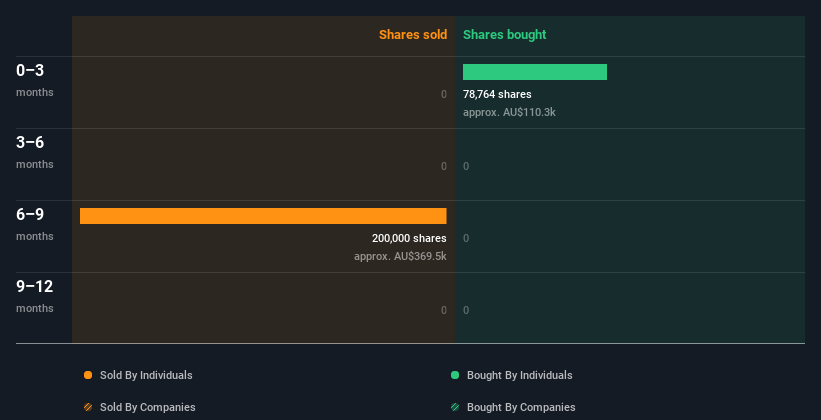
Task: Click the approx. AU$110.3k amount
Action: tap(509, 112)
